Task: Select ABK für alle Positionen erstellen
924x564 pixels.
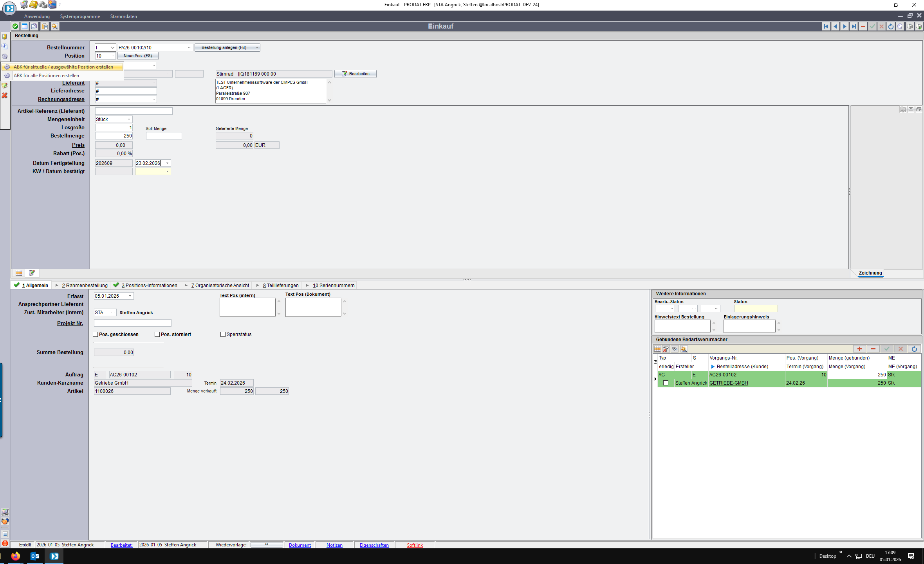Action: point(46,76)
